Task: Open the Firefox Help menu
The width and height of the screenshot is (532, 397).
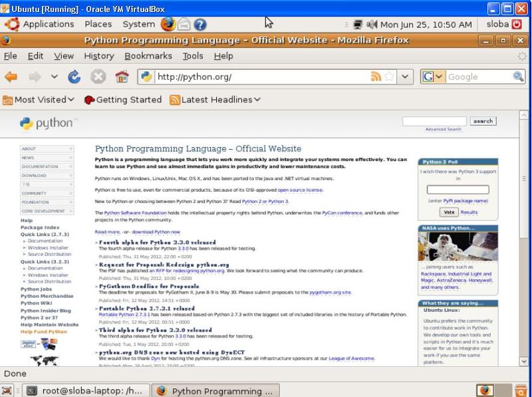Action: click(223, 56)
